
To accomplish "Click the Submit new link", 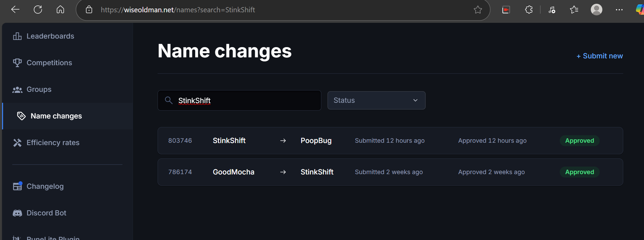I will (x=599, y=56).
